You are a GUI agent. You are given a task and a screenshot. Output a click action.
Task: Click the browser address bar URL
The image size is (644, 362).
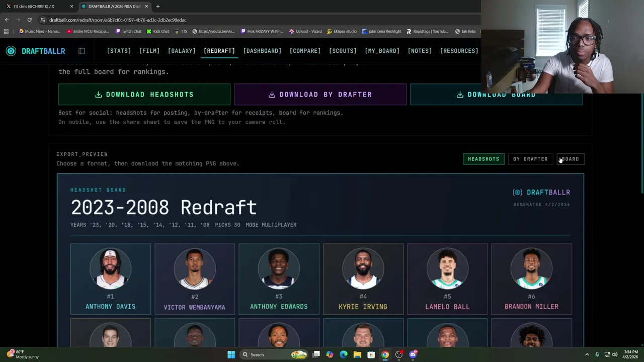pos(118,20)
